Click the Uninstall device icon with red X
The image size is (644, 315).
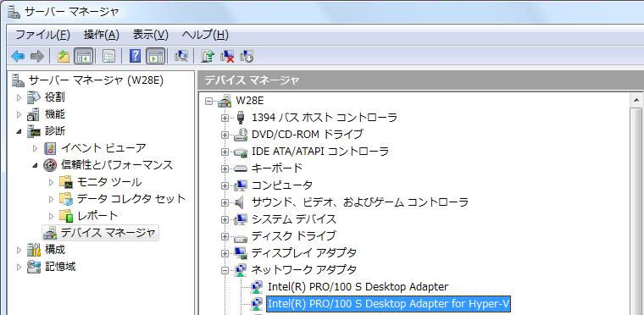click(x=227, y=56)
